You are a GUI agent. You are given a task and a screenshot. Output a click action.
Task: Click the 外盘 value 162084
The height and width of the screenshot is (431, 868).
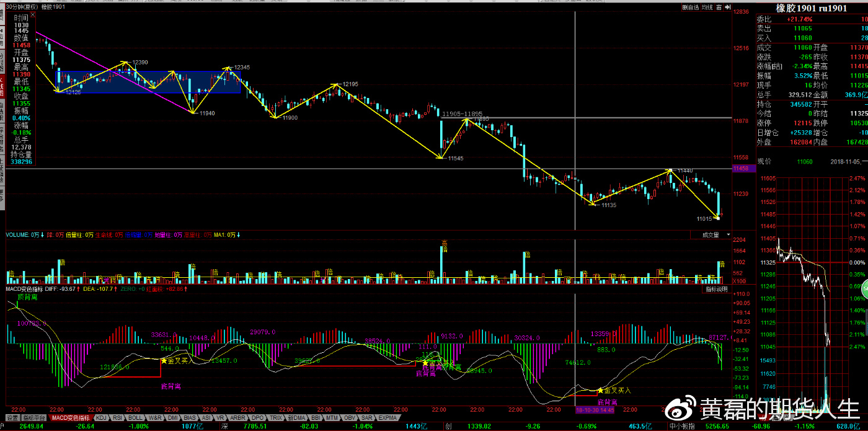coord(800,142)
